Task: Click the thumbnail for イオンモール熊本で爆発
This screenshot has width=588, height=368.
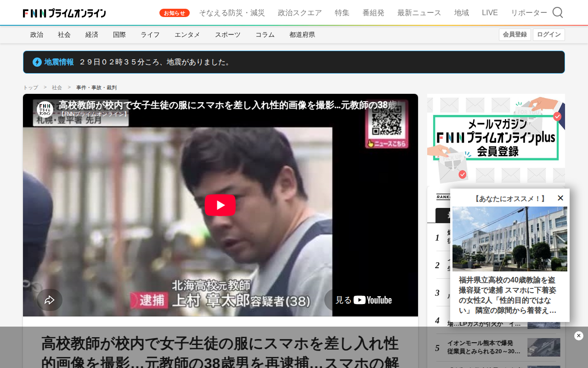Action: tap(544, 347)
